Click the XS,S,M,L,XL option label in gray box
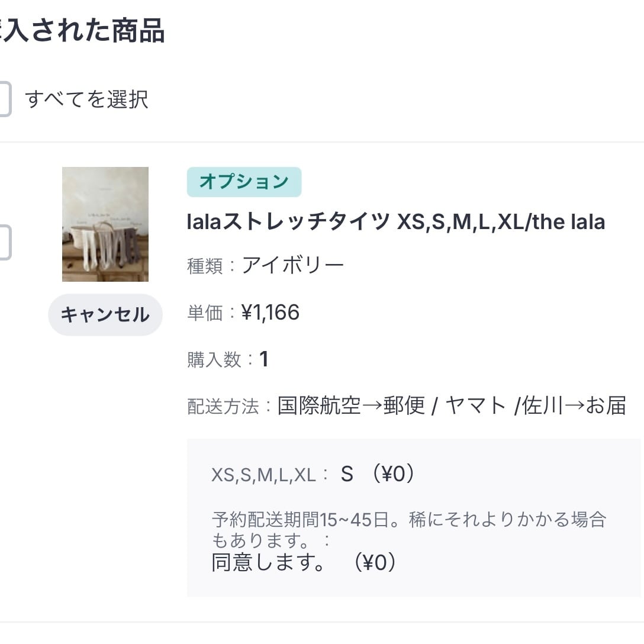 (264, 475)
